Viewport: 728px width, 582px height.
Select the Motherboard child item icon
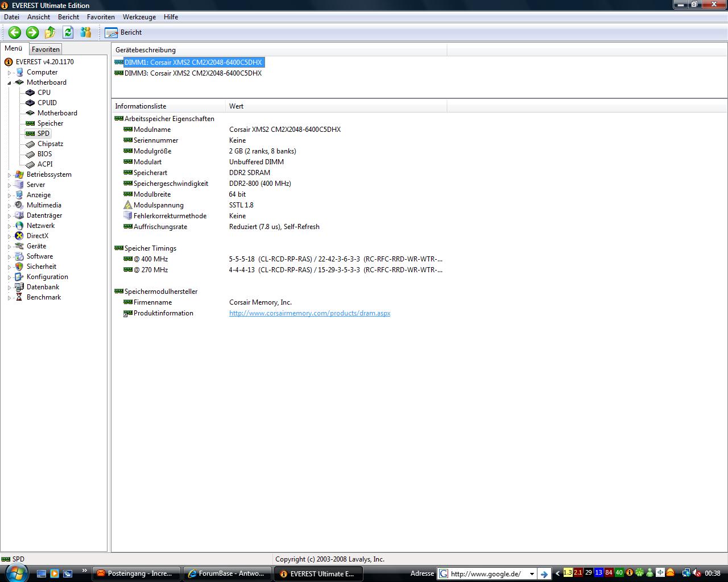(30, 113)
